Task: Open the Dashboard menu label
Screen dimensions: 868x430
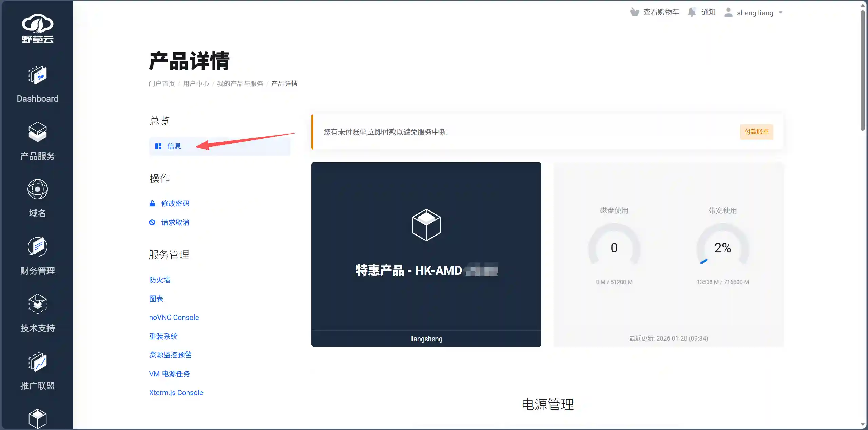Action: point(38,99)
